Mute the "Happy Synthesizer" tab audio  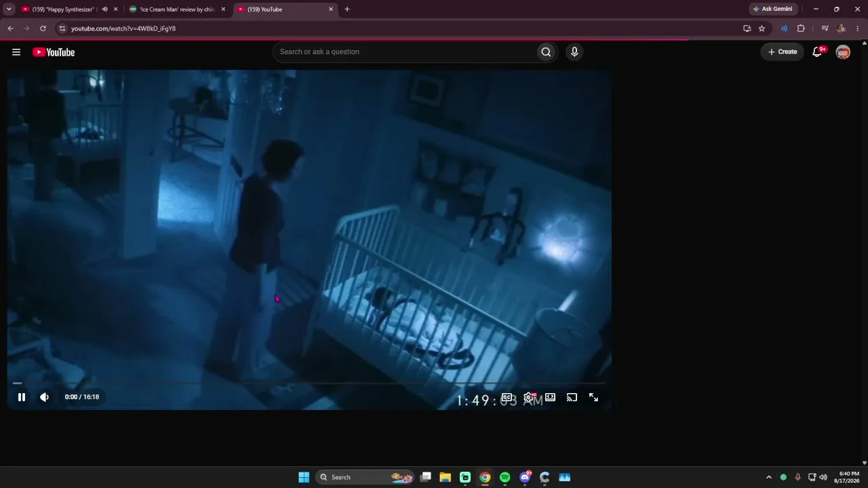[x=104, y=9]
